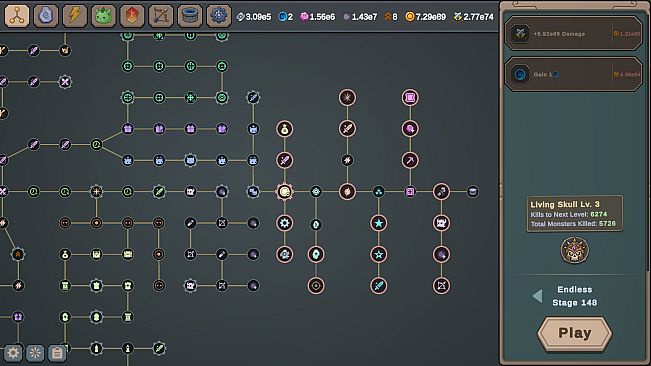
Task: Switch to the rune stone tab
Action: pyautogui.click(x=46, y=16)
